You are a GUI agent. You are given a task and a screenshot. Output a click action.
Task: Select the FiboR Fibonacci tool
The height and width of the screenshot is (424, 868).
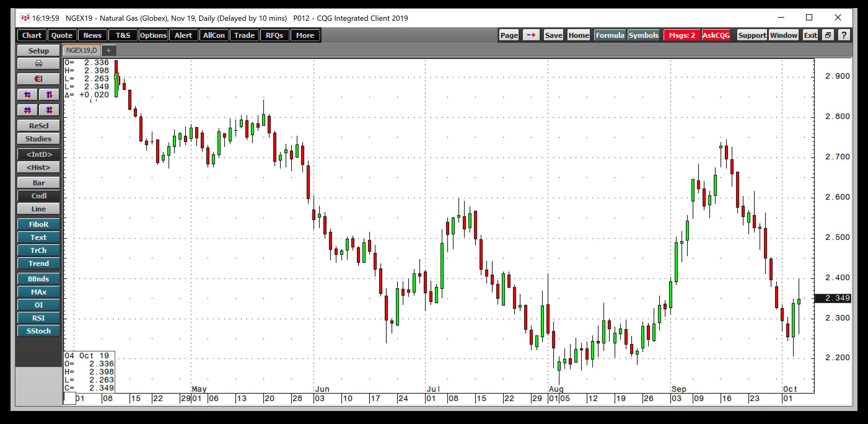coord(38,224)
